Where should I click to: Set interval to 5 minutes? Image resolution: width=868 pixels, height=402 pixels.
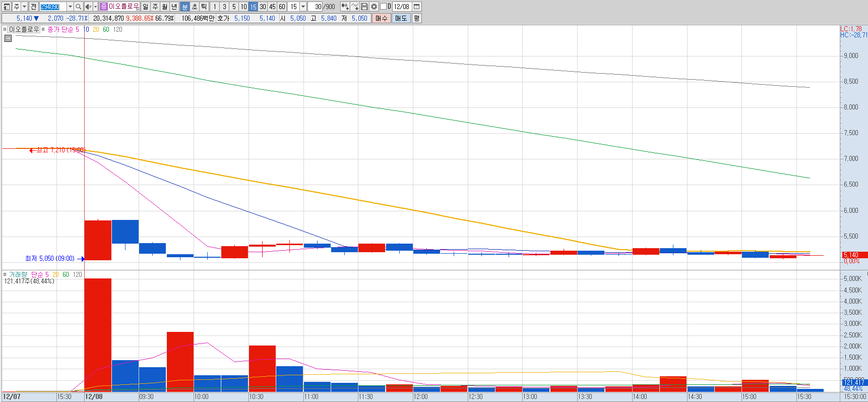tap(234, 7)
